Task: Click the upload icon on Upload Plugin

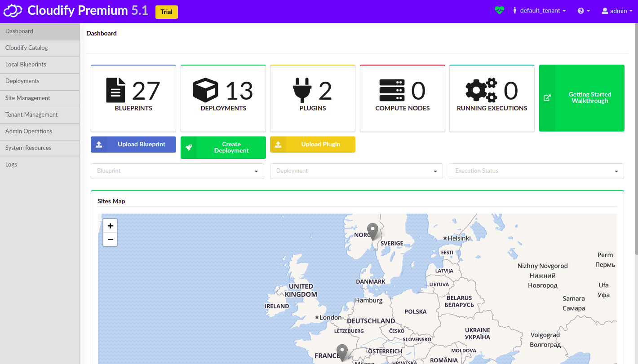Action: tap(278, 145)
